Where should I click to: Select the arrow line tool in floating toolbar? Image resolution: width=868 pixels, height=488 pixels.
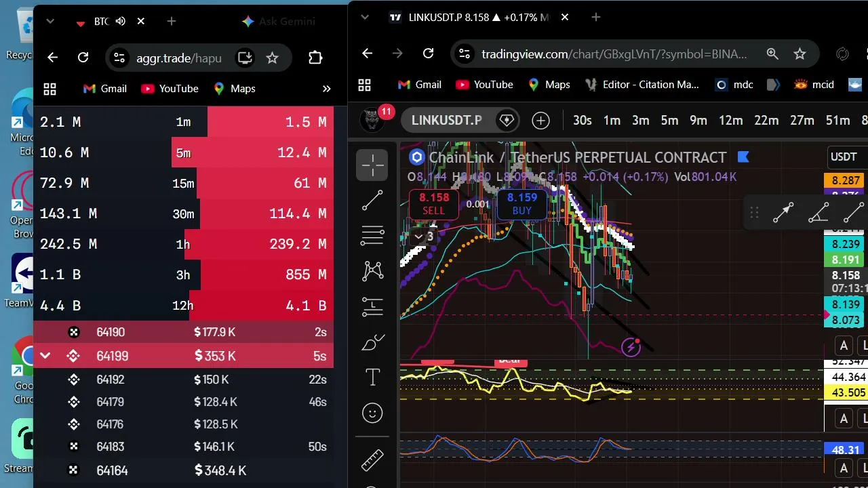coord(783,213)
